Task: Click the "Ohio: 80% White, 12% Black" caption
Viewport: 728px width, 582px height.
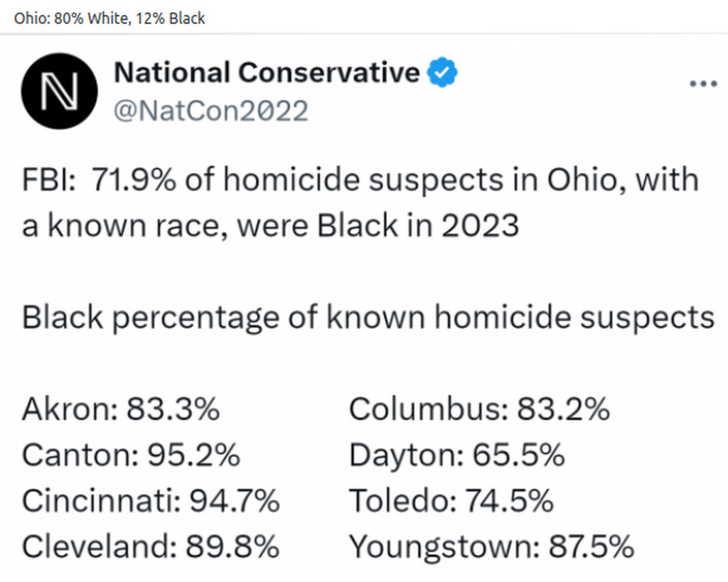Action: tap(109, 18)
